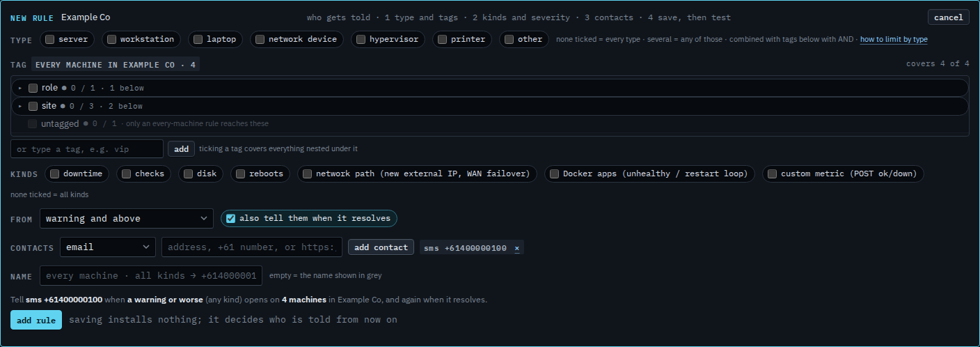Viewport: 980px width, 347px height.
Task: Click the add tag button
Action: pyautogui.click(x=181, y=148)
